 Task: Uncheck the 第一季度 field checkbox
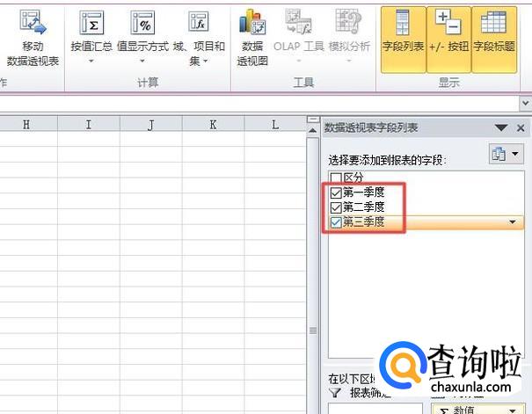click(x=336, y=192)
